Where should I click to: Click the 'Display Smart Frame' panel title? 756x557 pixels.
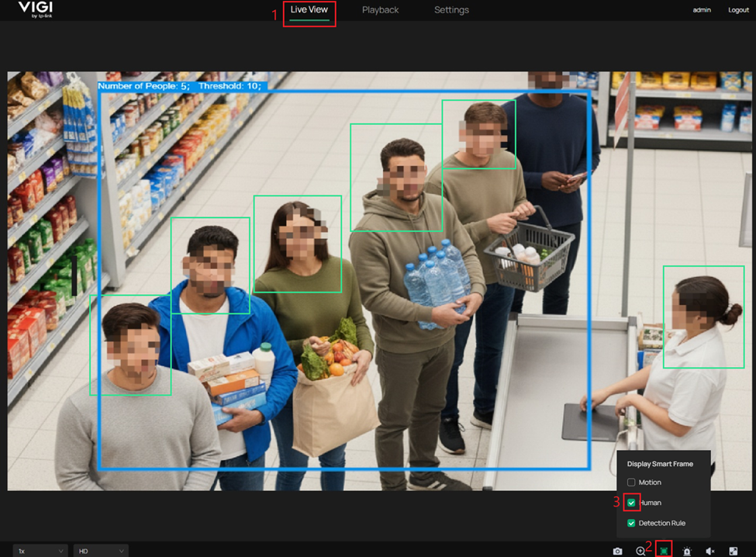(660, 463)
